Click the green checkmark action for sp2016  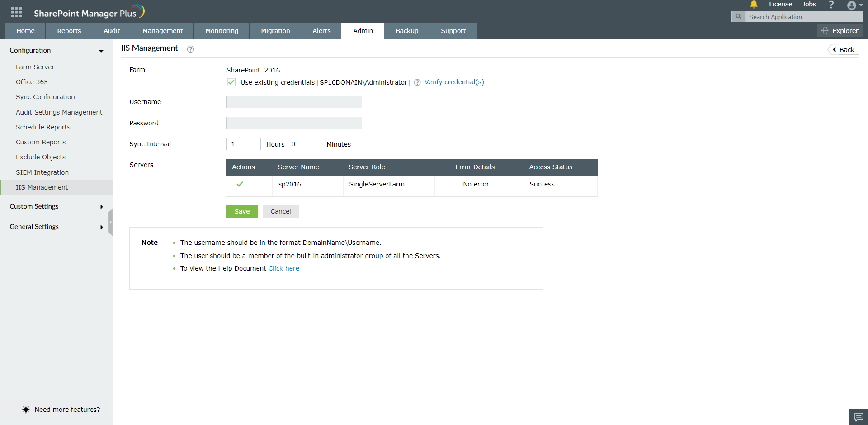coord(240,184)
